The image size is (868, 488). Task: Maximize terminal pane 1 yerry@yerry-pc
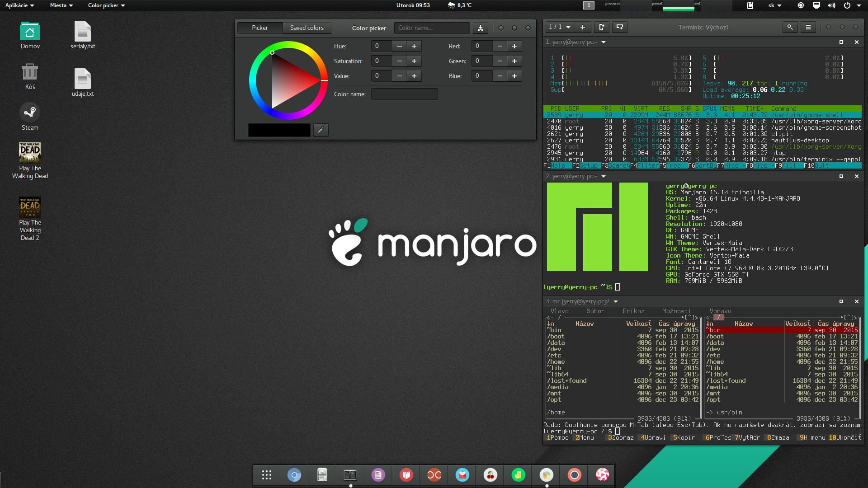tap(841, 42)
